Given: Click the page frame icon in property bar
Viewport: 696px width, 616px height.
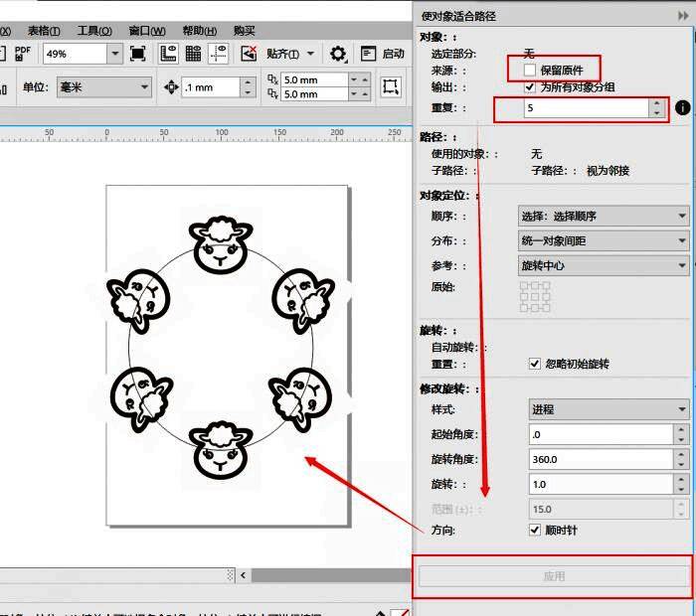Looking at the screenshot, I should (x=391, y=87).
